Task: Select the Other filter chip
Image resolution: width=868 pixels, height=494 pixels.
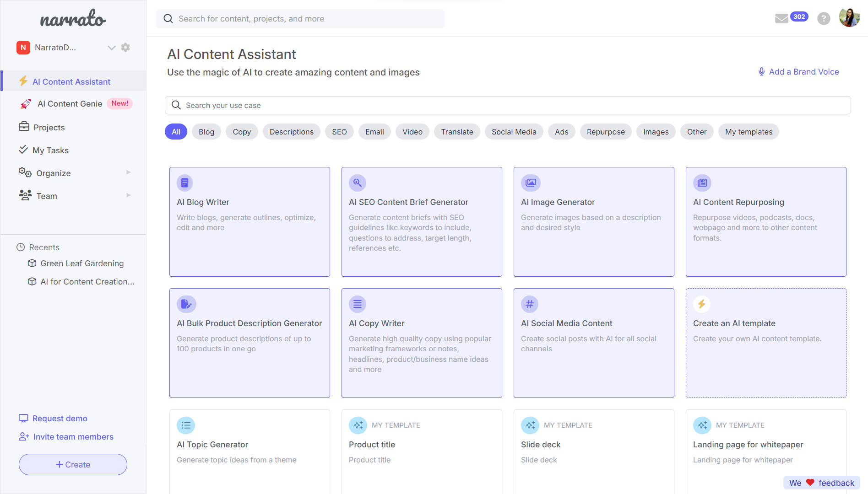Action: [x=697, y=132]
